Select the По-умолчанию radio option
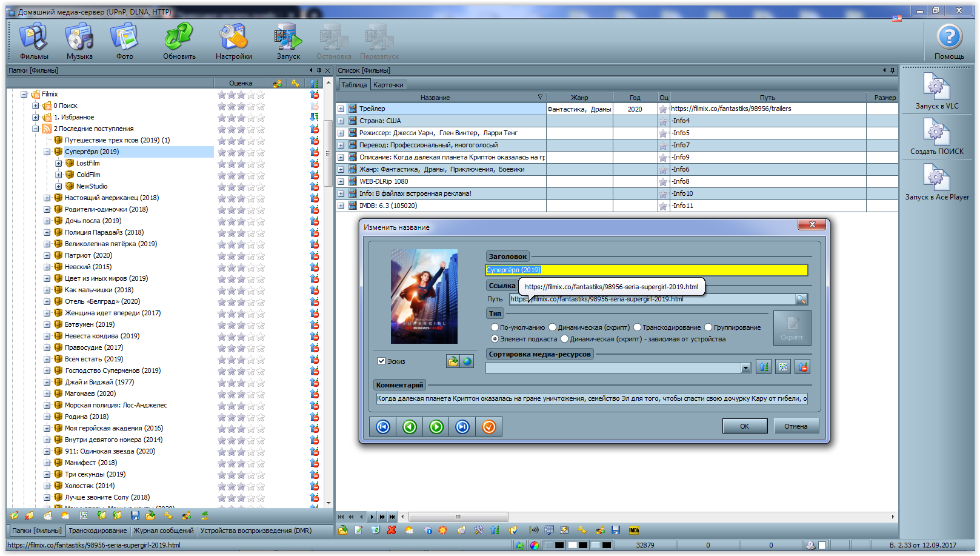 (x=495, y=327)
